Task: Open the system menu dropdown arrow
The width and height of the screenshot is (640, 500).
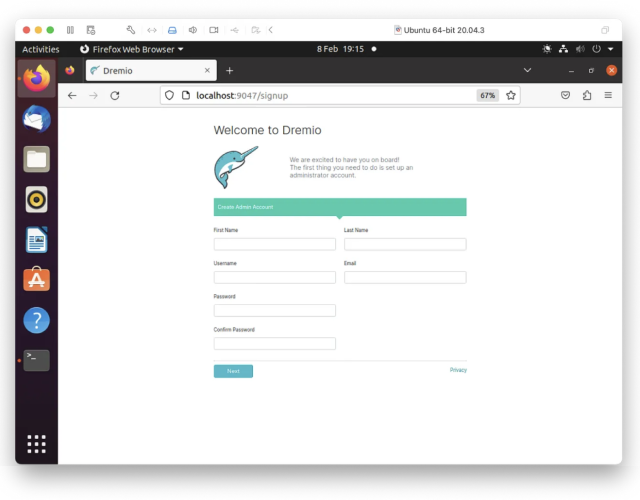Action: (611, 49)
